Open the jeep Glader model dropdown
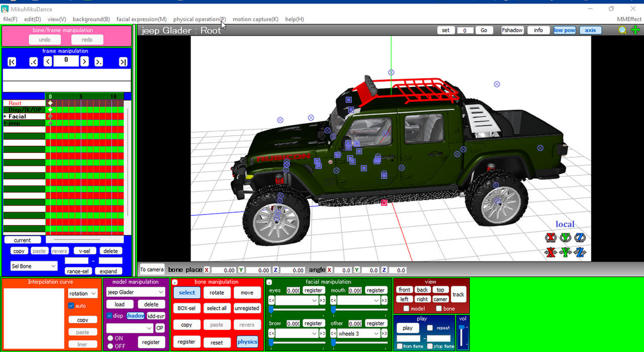Image resolution: width=644 pixels, height=352 pixels. click(136, 292)
